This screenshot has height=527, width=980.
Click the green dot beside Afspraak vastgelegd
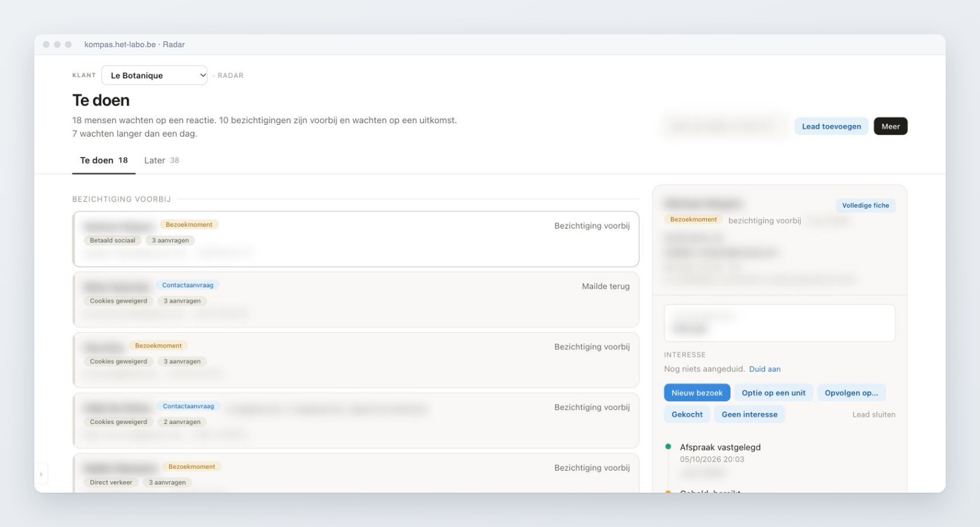[x=668, y=447]
